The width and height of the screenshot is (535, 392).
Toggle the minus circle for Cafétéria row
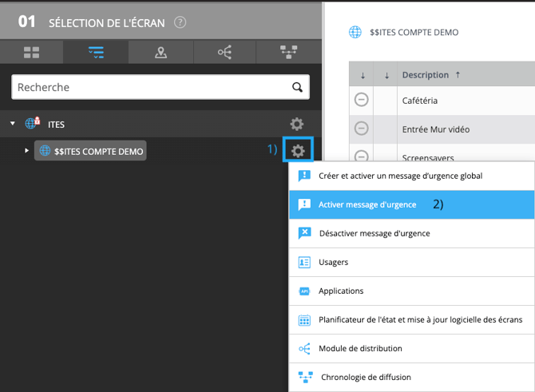click(361, 101)
